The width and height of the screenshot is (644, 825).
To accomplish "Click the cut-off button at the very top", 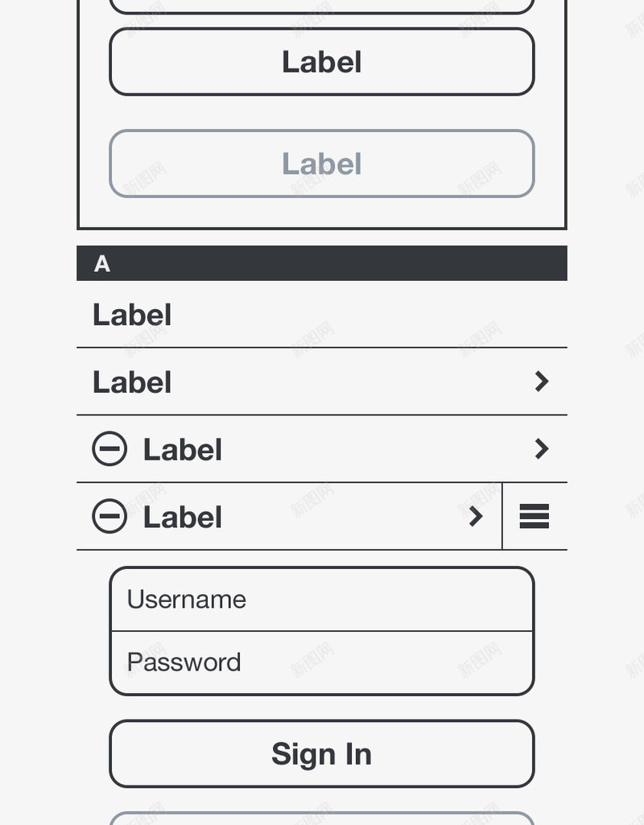I will pos(322,6).
